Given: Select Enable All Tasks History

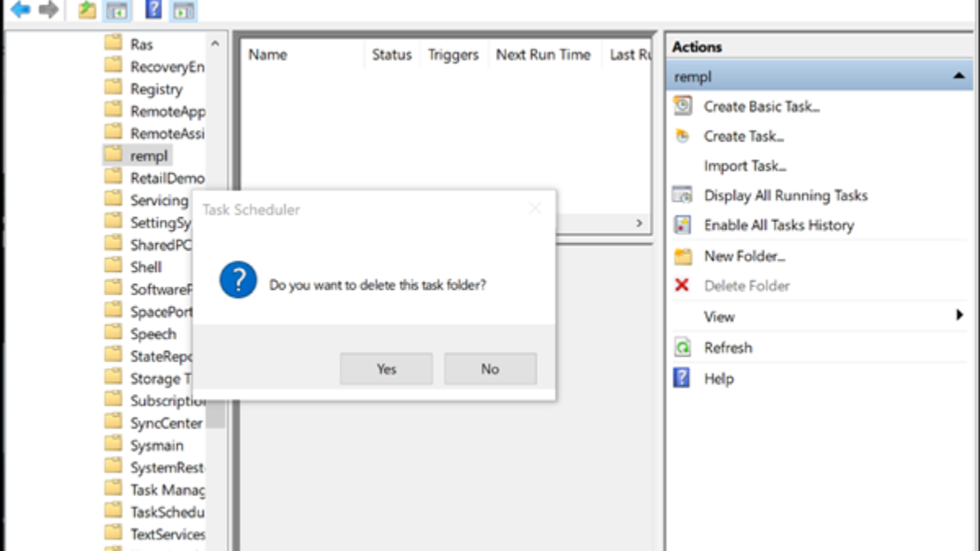Looking at the screenshot, I should coord(779,225).
